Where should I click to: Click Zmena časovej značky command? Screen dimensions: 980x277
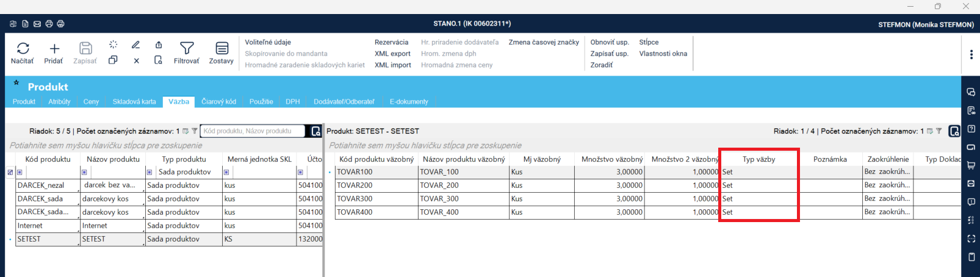coord(544,42)
